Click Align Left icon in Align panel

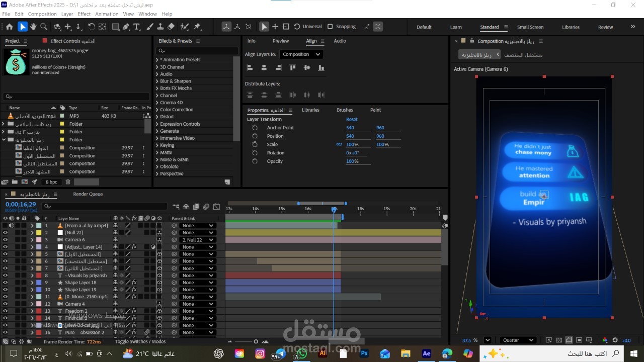(x=250, y=67)
